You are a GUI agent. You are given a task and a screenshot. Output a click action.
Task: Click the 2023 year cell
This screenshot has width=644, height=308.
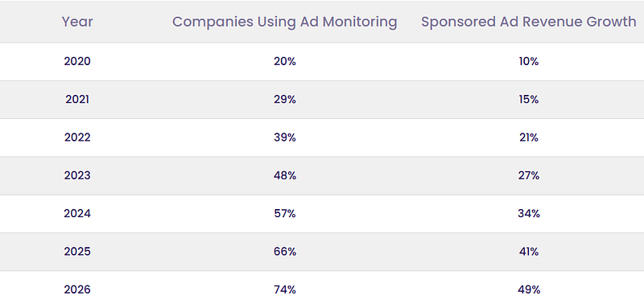pos(77,175)
